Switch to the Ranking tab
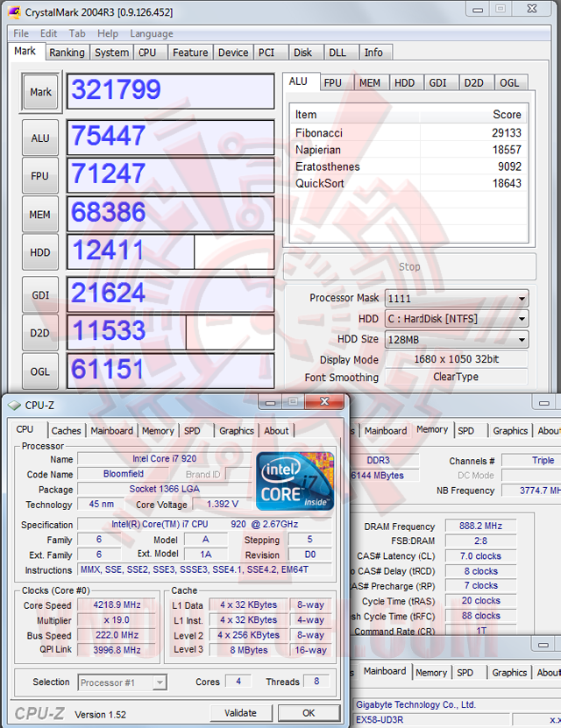The height and width of the screenshot is (728, 561). click(x=67, y=53)
